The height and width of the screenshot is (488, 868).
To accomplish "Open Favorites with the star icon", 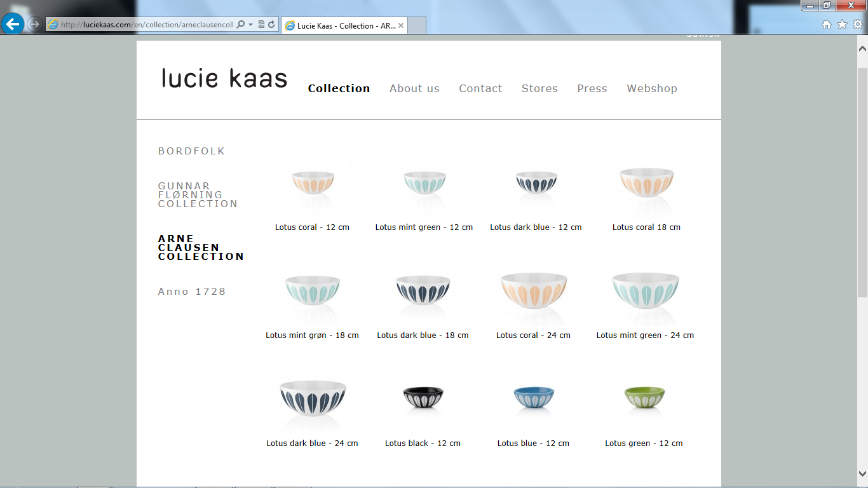I will (x=842, y=25).
